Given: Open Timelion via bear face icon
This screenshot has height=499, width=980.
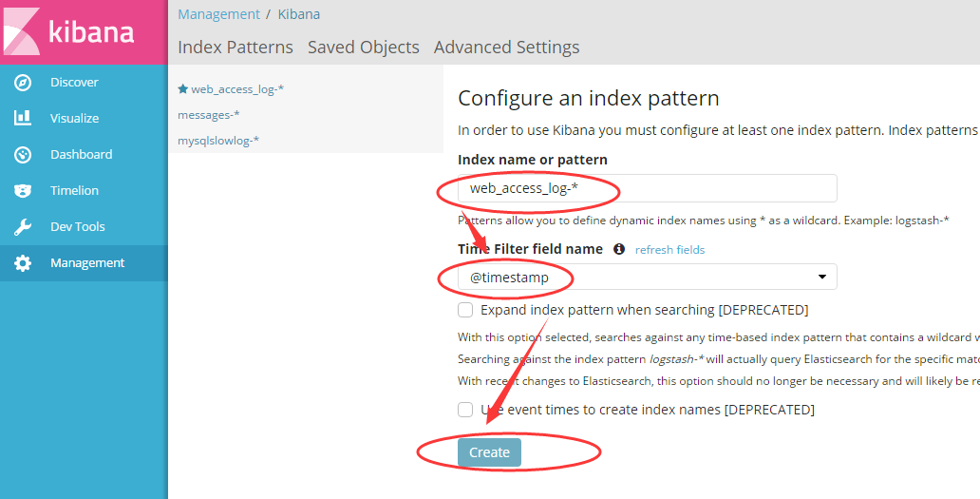Looking at the screenshot, I should click(23, 191).
